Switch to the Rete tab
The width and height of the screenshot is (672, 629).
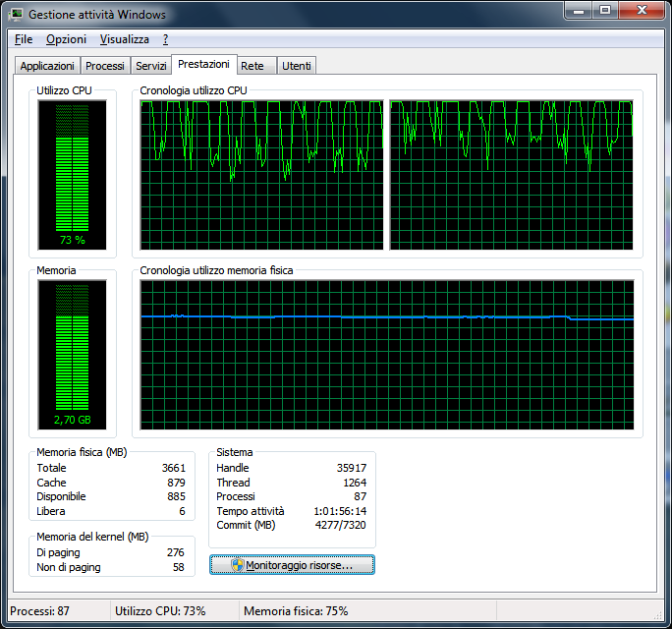pos(255,66)
